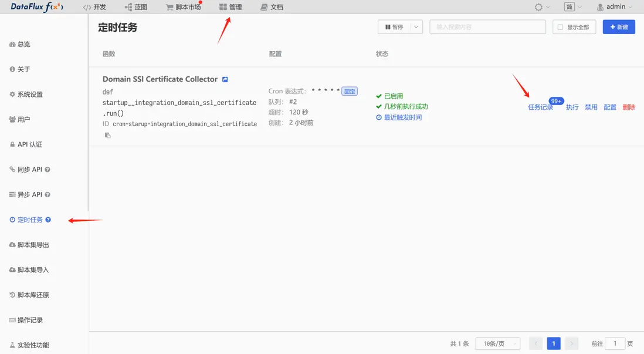
Task: Open the 蓝图 menu
Action: (136, 7)
